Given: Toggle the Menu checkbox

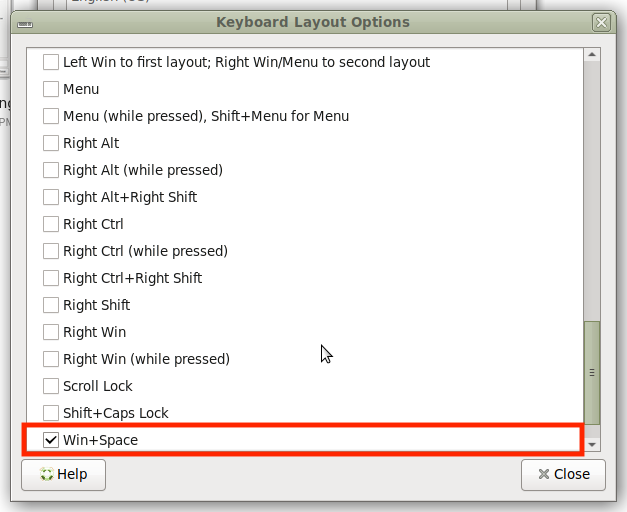Looking at the screenshot, I should click(x=51, y=89).
